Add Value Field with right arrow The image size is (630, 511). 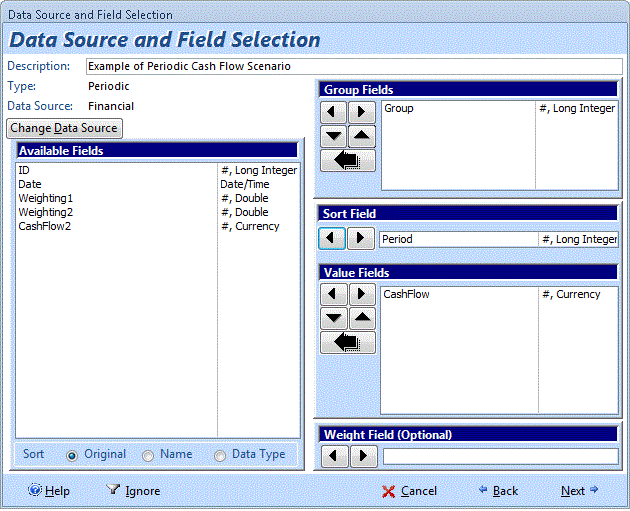[362, 294]
